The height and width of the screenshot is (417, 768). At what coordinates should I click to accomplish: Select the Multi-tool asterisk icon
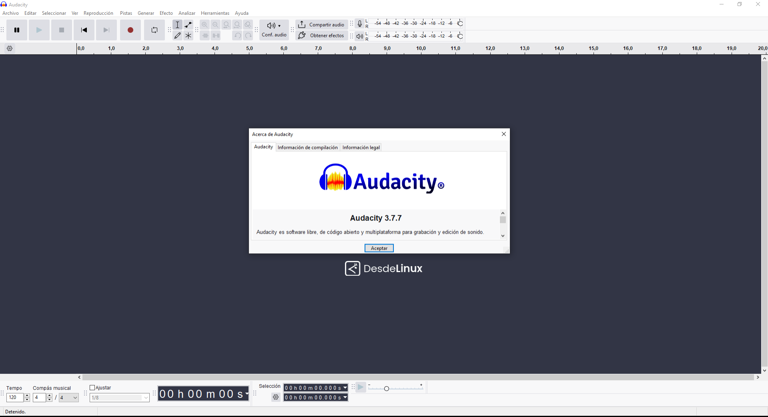click(x=188, y=36)
